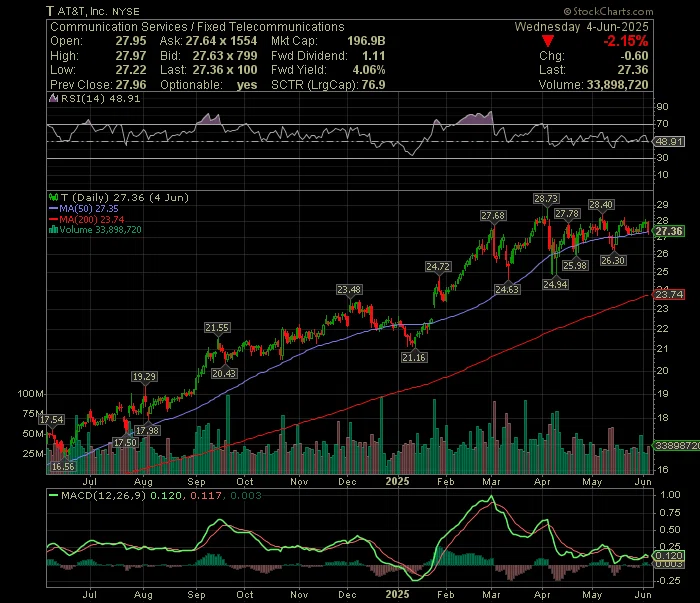
Task: Click the 48.91 RSI axis tag
Action: (x=668, y=141)
